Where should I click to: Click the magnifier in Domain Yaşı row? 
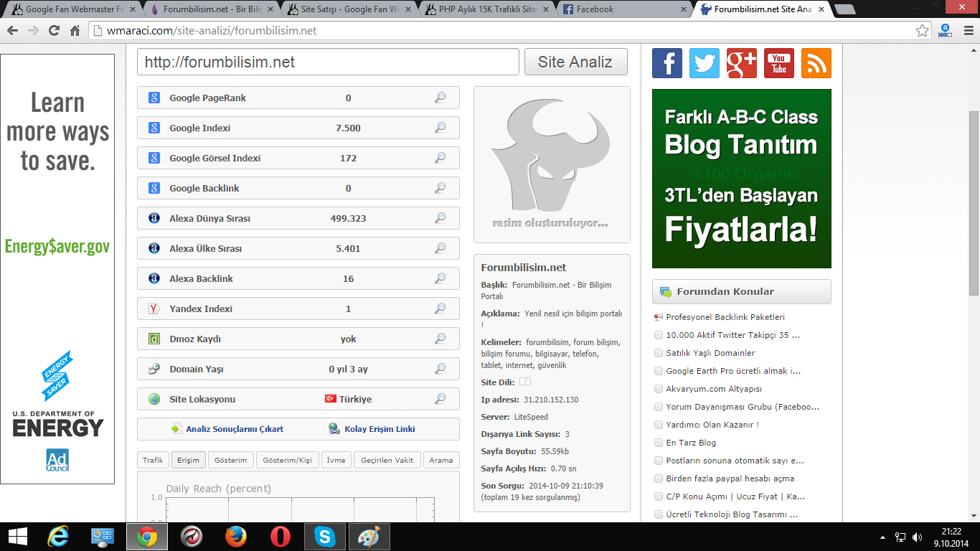coord(440,369)
